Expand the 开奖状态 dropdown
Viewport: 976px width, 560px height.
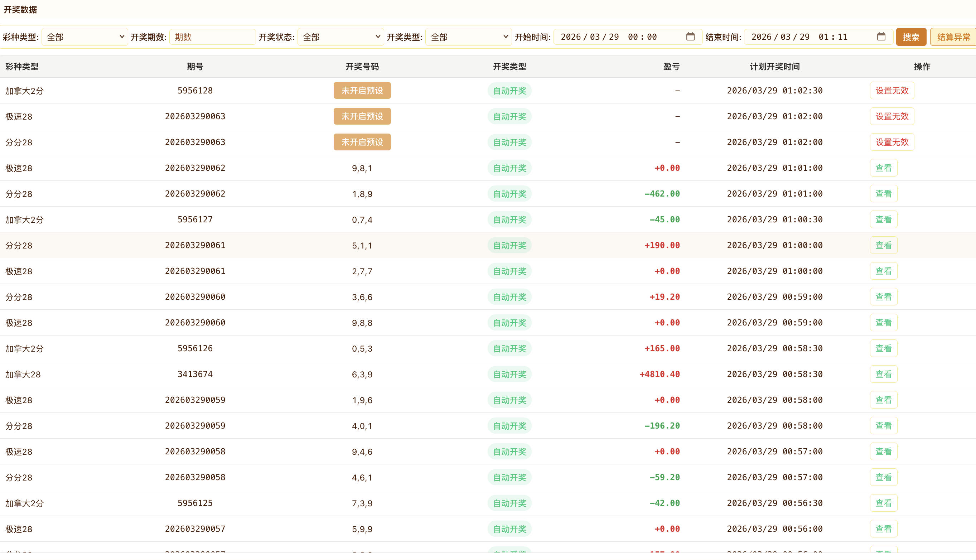tap(340, 37)
